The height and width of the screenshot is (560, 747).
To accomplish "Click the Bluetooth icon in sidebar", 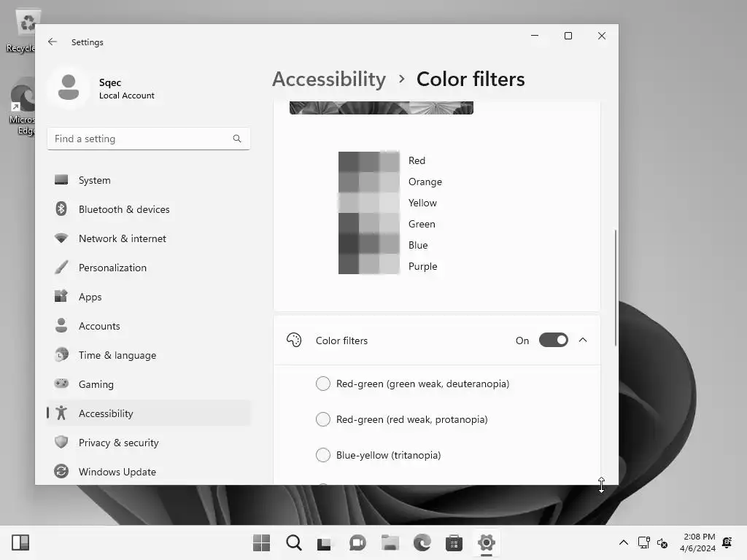I will point(61,209).
